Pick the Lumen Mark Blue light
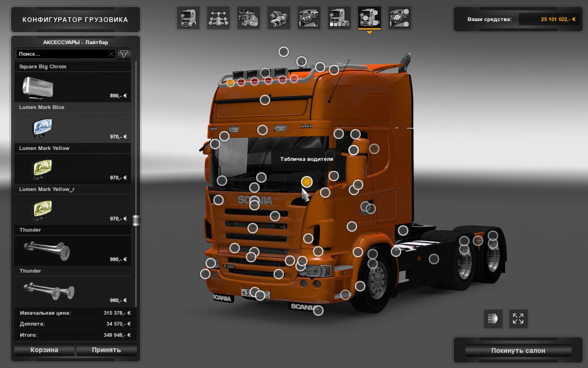 [x=72, y=128]
